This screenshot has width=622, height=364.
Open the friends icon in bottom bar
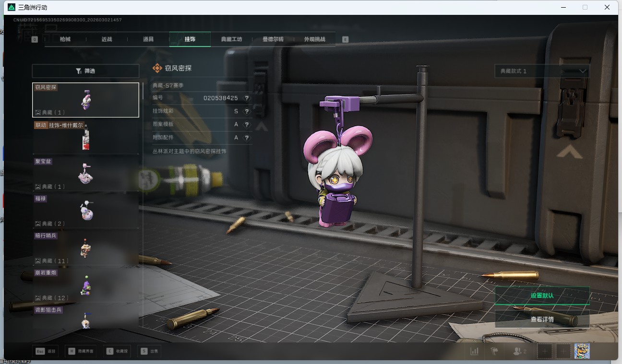519,351
